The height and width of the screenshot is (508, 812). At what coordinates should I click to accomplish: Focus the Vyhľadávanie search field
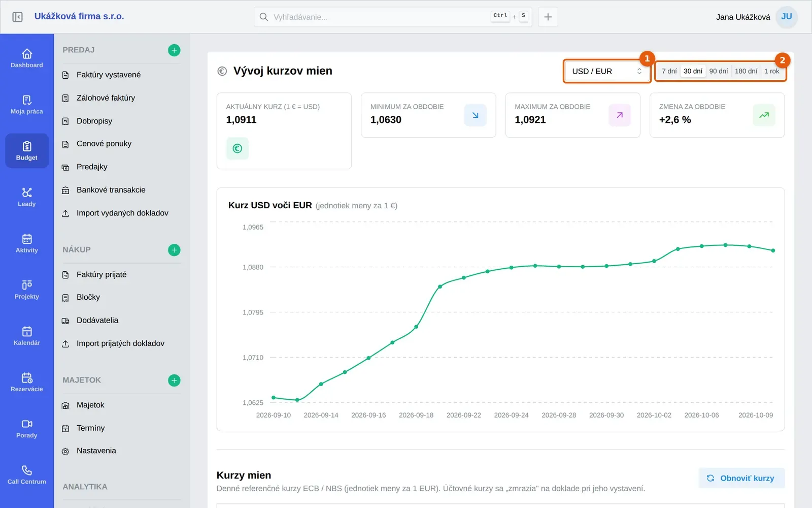[393, 17]
